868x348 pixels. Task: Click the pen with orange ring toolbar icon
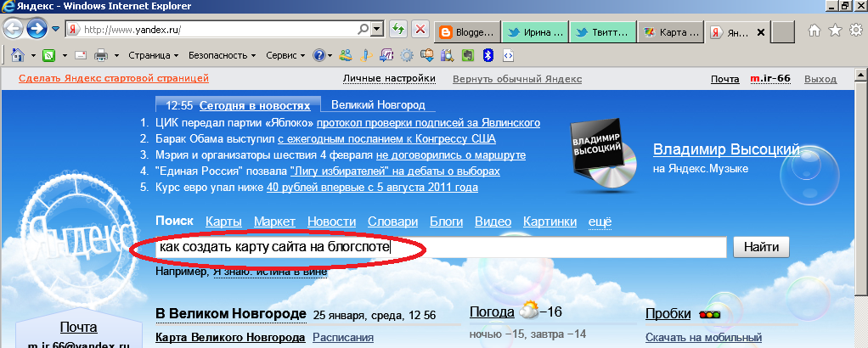coord(365,55)
